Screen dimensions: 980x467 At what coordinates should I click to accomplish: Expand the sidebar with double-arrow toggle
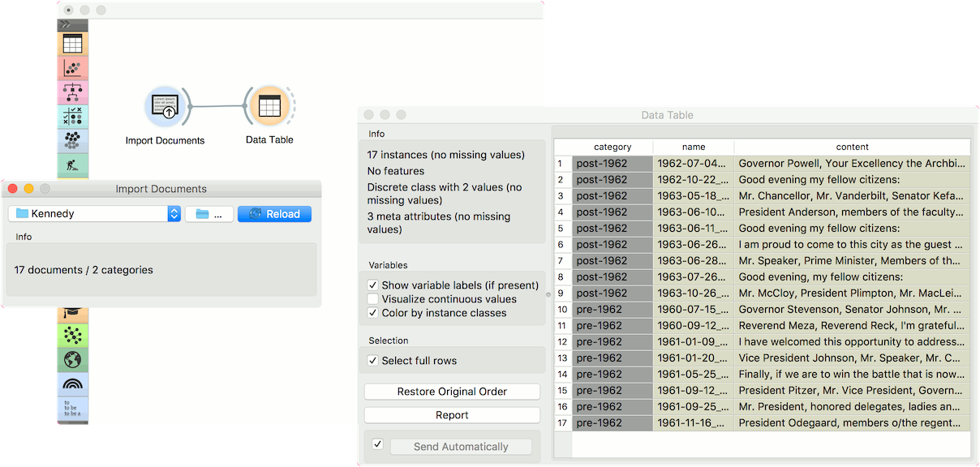[67, 25]
